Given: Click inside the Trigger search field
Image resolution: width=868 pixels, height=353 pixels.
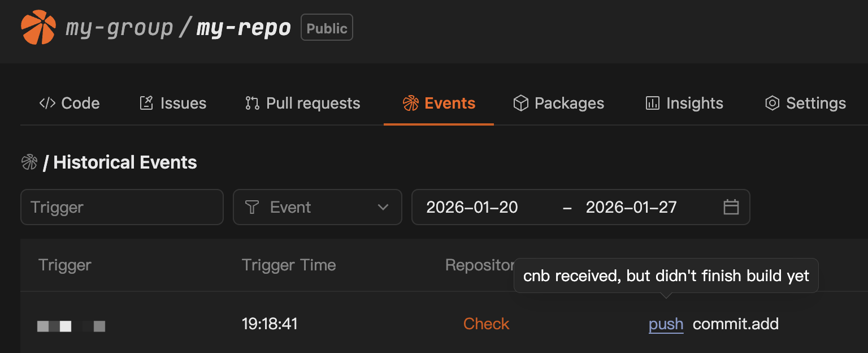Looking at the screenshot, I should [x=122, y=207].
